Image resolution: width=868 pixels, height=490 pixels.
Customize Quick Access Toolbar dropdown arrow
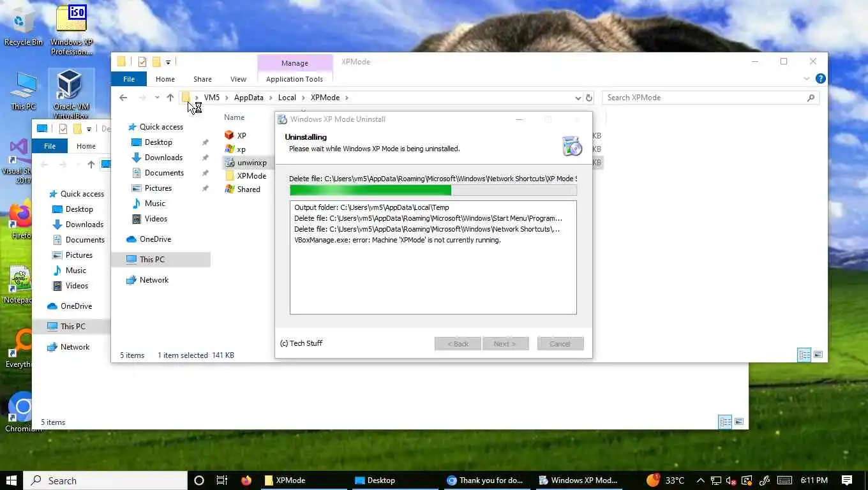pos(168,62)
